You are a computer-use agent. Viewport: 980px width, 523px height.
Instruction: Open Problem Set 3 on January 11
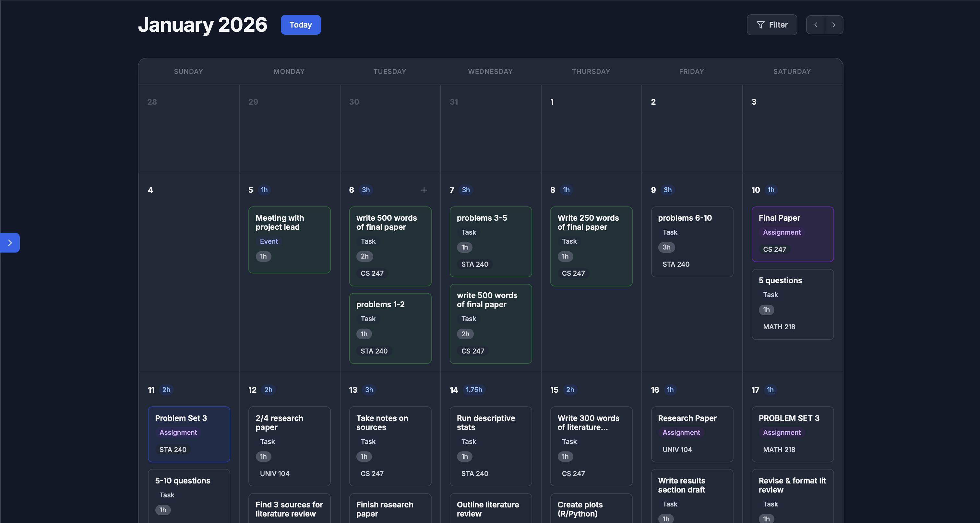(189, 434)
